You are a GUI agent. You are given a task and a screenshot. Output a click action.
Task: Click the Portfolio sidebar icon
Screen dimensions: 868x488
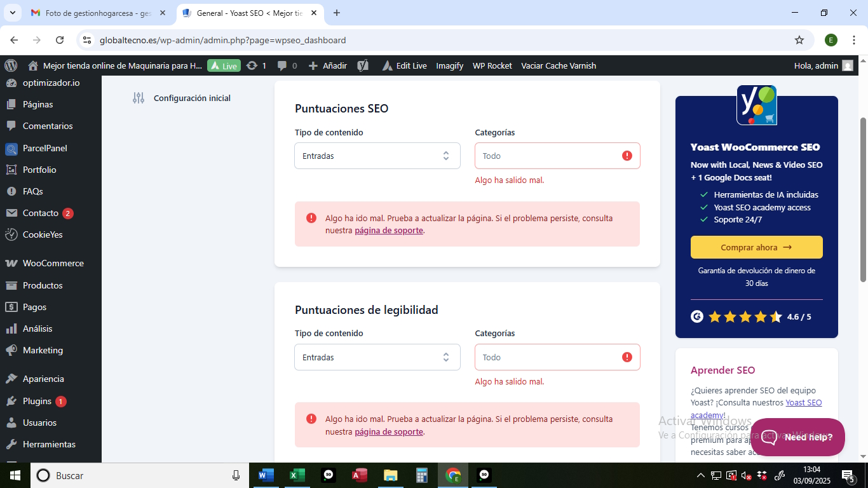(x=11, y=170)
